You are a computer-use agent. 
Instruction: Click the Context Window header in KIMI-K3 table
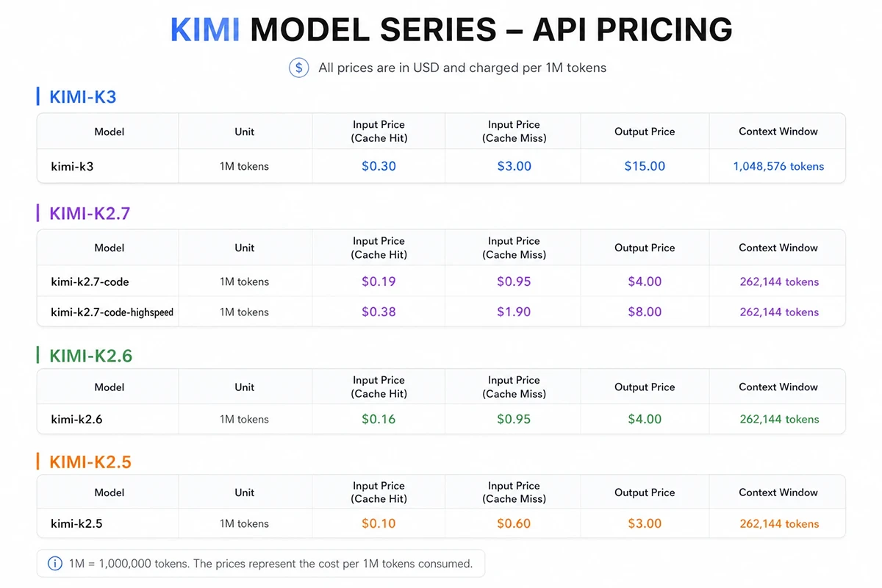click(778, 132)
